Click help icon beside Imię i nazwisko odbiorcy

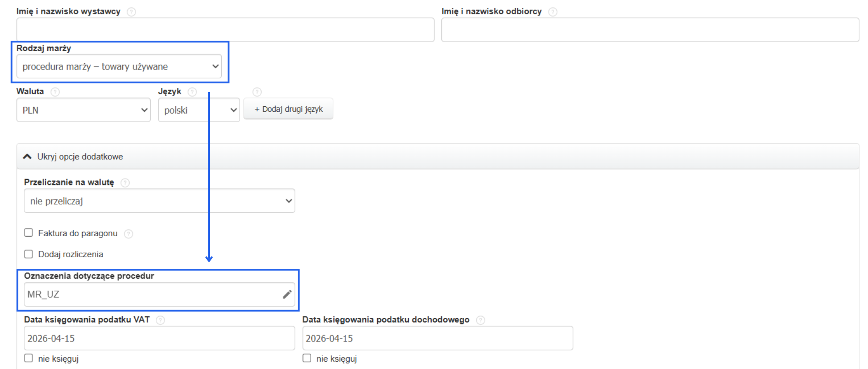[x=553, y=12]
